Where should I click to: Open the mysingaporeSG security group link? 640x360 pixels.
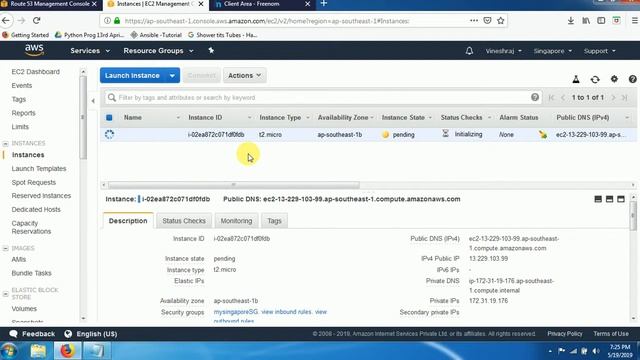coord(236,312)
